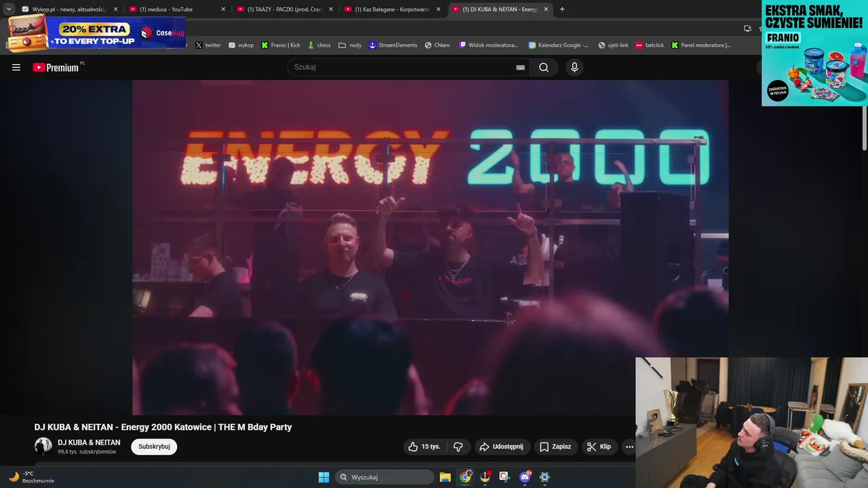Open Snipping Tool taskbar icon

coord(505,477)
